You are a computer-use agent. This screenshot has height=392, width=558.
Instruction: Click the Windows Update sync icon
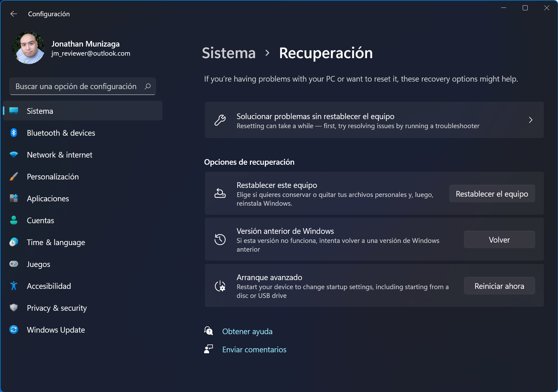(14, 330)
